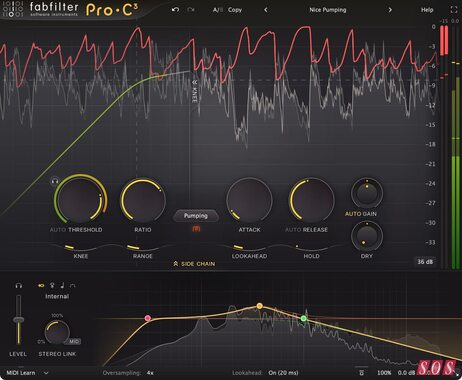Toggle A/B state comparison
The width and height of the screenshot is (462, 380).
pyautogui.click(x=218, y=10)
